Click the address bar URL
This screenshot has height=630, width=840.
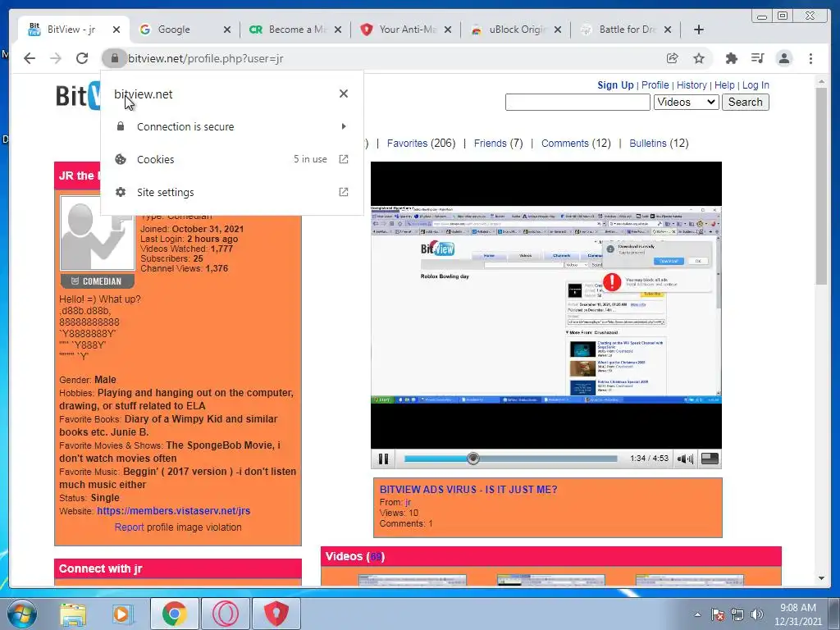[206, 58]
